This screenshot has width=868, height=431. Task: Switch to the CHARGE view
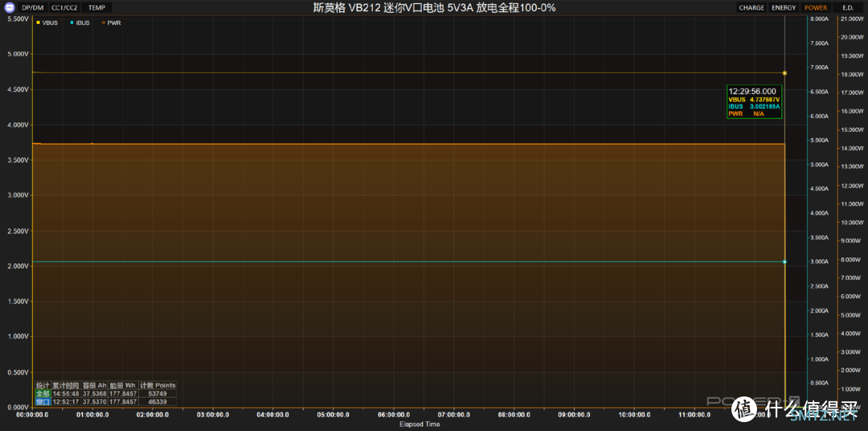pos(751,8)
